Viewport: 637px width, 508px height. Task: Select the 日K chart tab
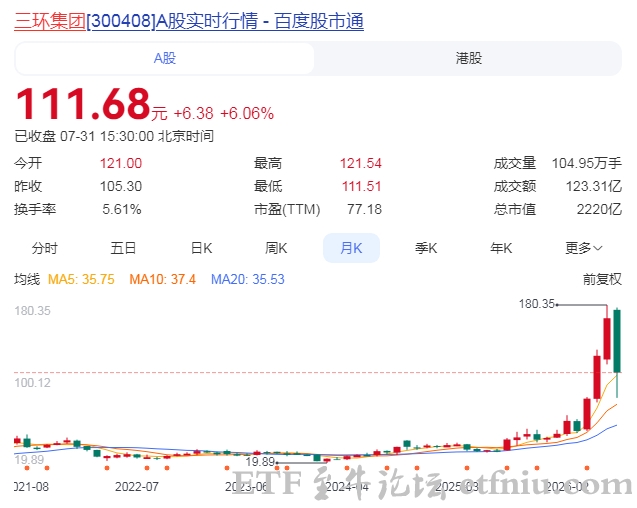pyautogui.click(x=202, y=248)
